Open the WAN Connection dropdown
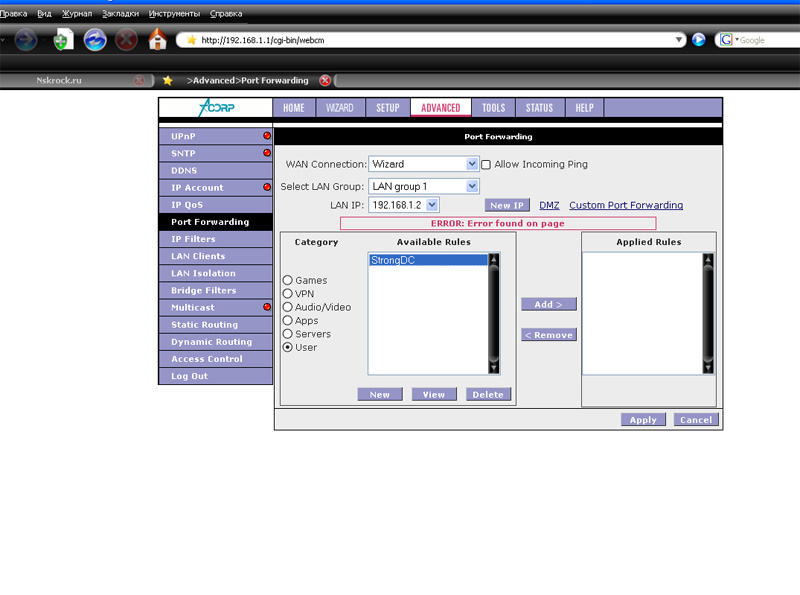 pos(472,164)
